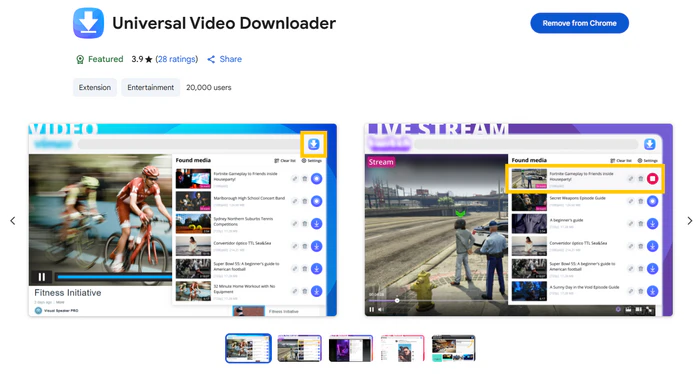Select the second carousel thumbnail
Screen dimensions: 700x374
(x=300, y=348)
